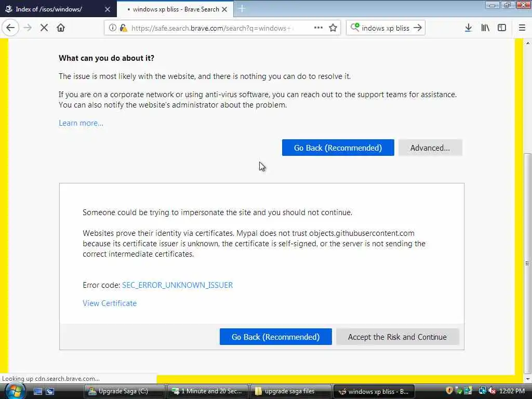Image resolution: width=532 pixels, height=399 pixels.
Task: Click lower Go Back (Recommended) button in details box
Action: (275, 337)
